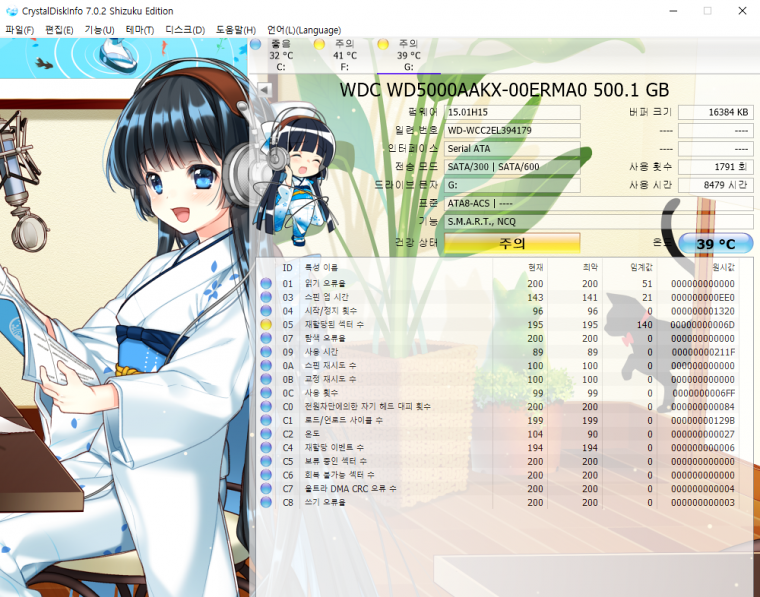Screen dimensions: 760x597
Task: Click the yellow status orb for F: drive
Action: click(x=319, y=44)
